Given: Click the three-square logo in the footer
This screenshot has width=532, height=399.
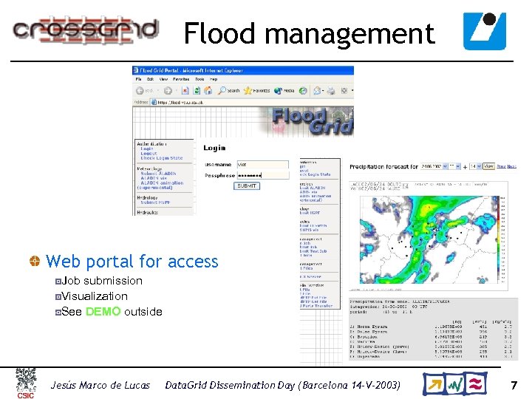Looking at the screenshot, I should point(455,383).
